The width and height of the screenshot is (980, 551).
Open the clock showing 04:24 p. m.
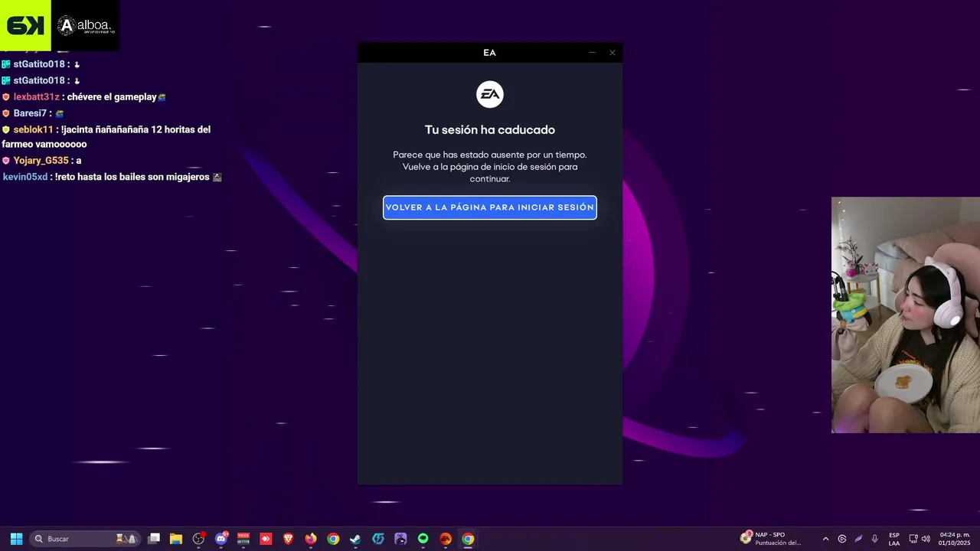point(954,539)
